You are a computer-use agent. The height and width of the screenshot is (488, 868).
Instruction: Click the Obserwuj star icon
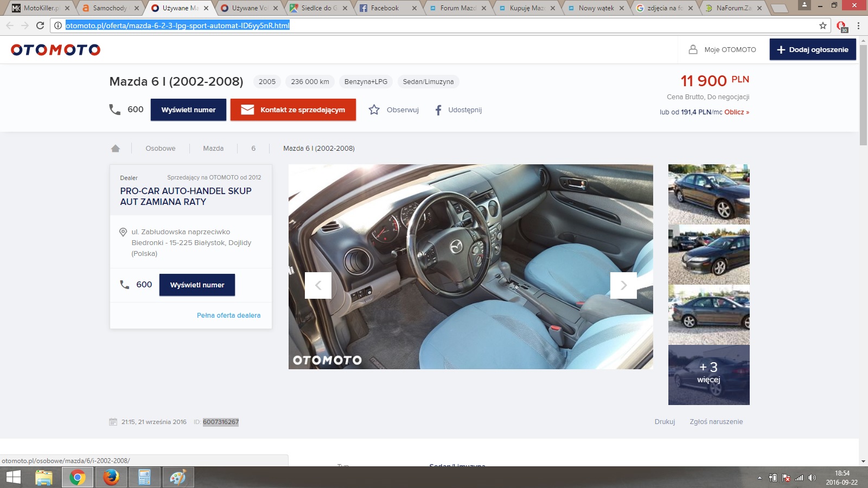[x=374, y=110]
